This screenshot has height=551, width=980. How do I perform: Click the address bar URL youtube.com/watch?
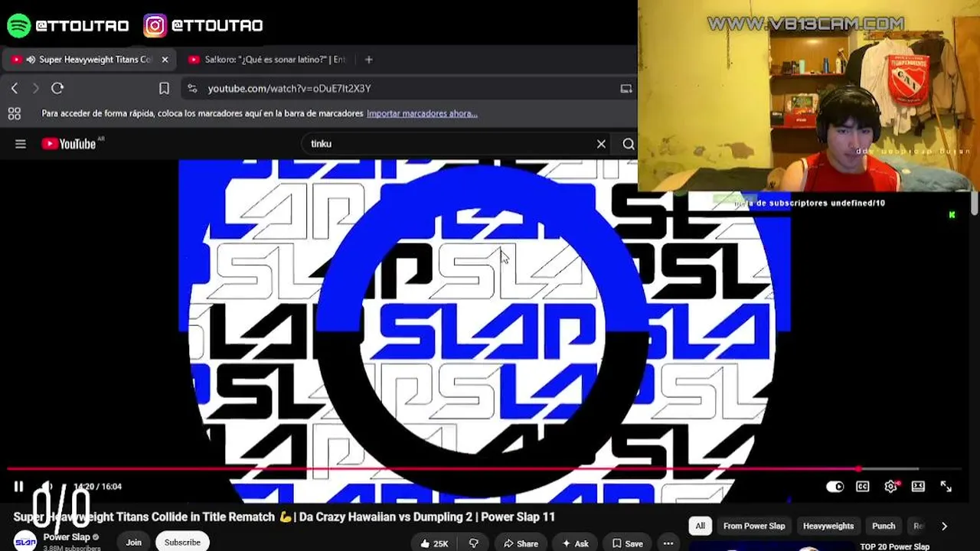tap(289, 89)
